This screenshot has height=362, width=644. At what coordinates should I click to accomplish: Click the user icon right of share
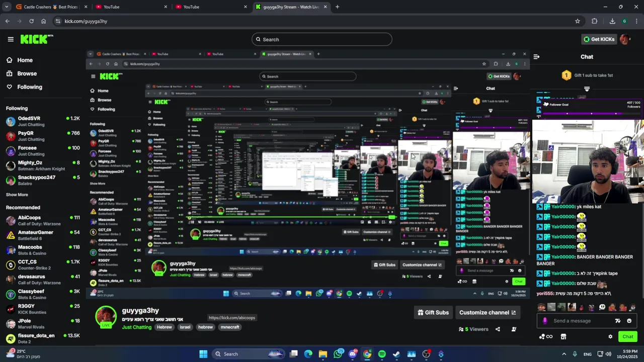coord(514,329)
